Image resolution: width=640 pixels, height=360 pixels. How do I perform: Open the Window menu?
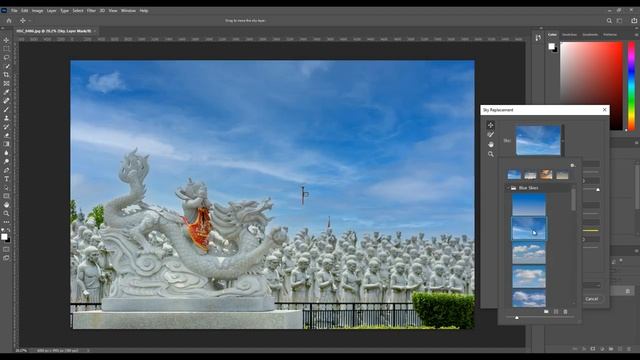click(x=128, y=11)
